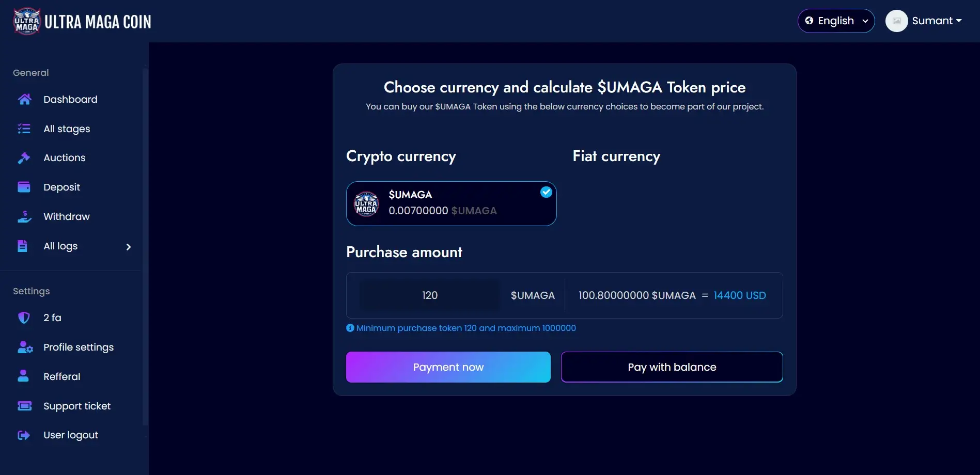Click the Ultra Maga Coin logo

[x=82, y=21]
